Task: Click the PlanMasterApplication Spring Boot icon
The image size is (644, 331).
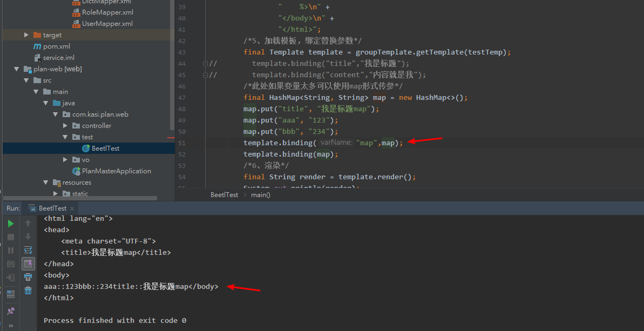Action: click(77, 171)
